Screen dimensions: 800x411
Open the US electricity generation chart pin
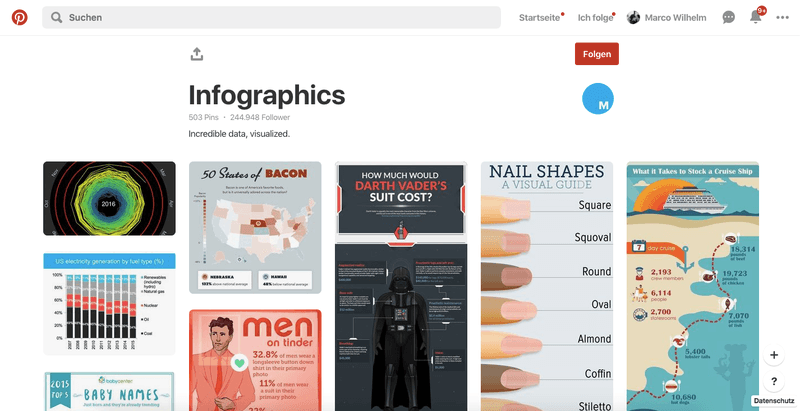pos(109,304)
